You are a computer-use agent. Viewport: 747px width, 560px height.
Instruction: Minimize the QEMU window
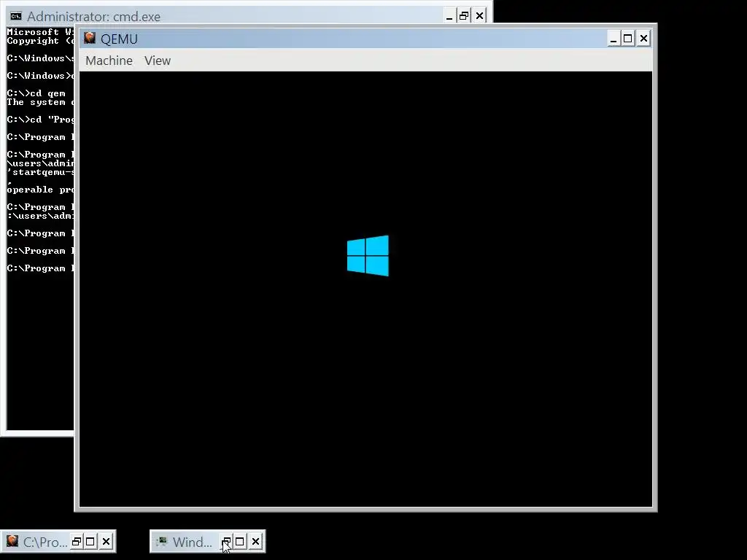613,39
